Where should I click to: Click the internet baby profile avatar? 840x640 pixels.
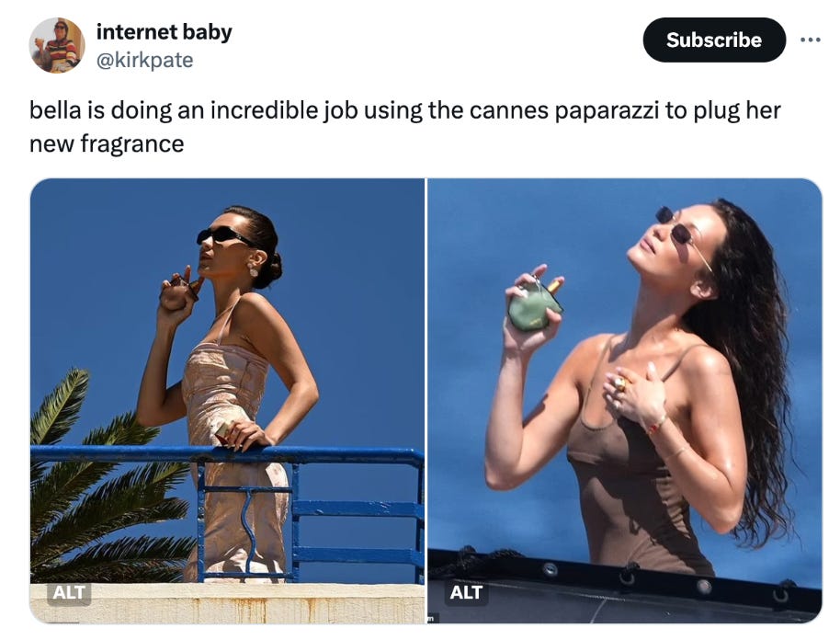point(57,45)
